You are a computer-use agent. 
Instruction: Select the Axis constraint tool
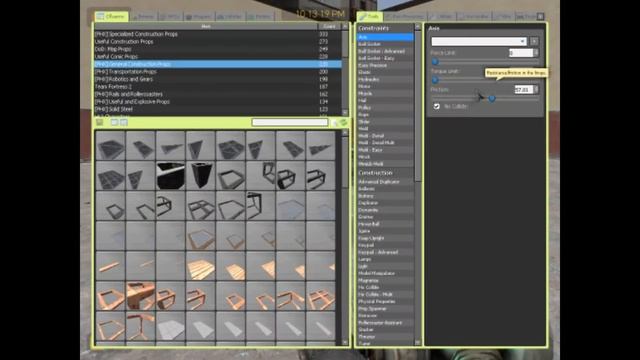coord(385,37)
